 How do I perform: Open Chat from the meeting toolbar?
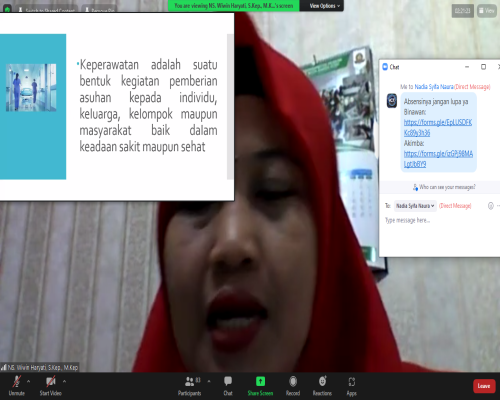coord(228,381)
